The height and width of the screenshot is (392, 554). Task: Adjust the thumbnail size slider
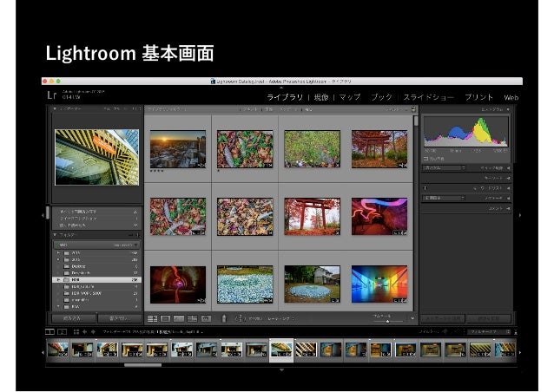[x=387, y=321]
